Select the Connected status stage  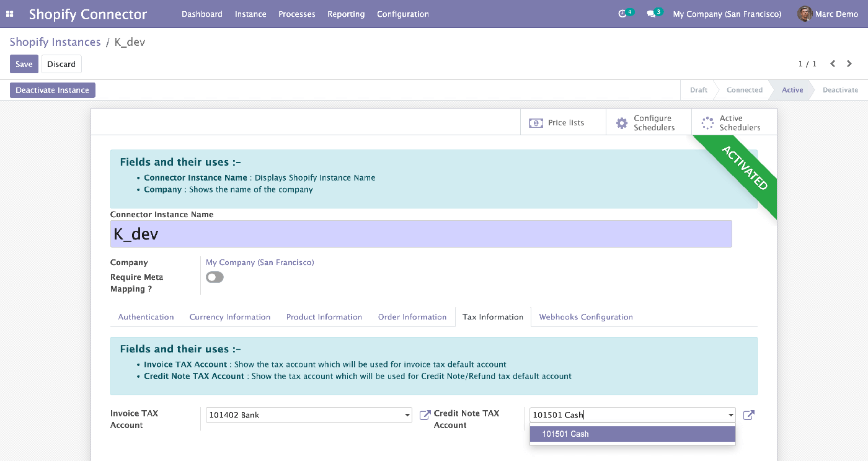point(744,90)
